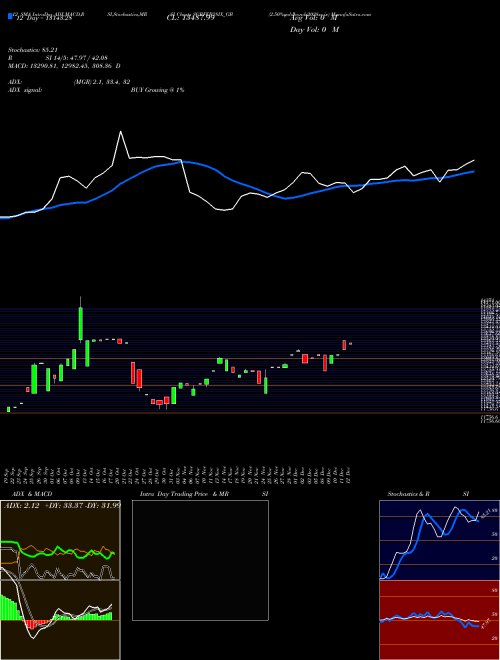This screenshot has width=500, height=660.
Task: Click the last red candlestick on the right
Action: [350, 344]
